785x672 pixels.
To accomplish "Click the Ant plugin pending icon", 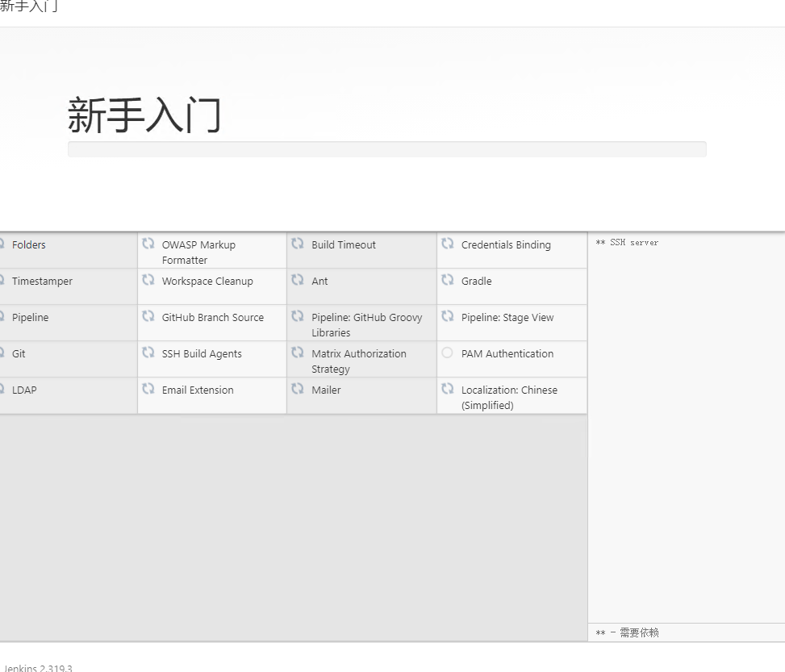I will 298,279.
